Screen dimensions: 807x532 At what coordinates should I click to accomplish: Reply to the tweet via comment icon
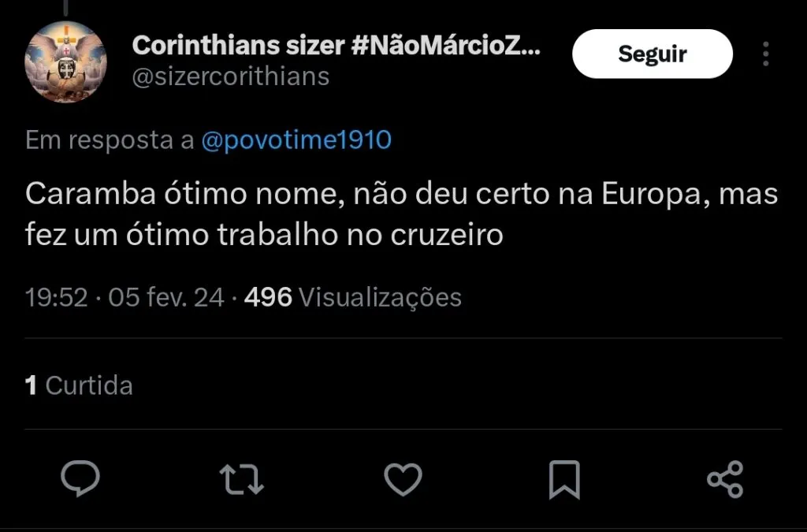pyautogui.click(x=80, y=478)
